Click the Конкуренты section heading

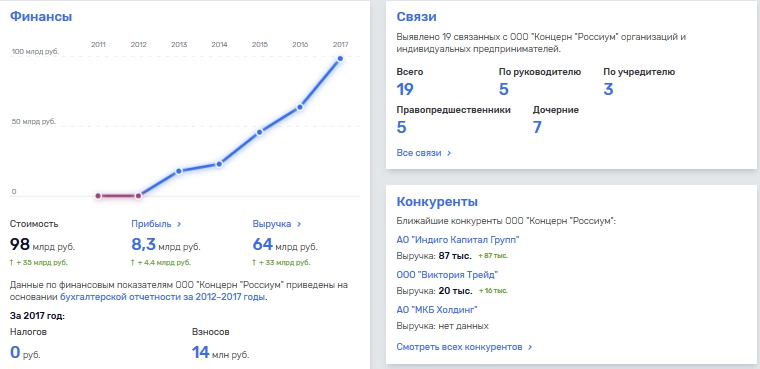(x=437, y=202)
